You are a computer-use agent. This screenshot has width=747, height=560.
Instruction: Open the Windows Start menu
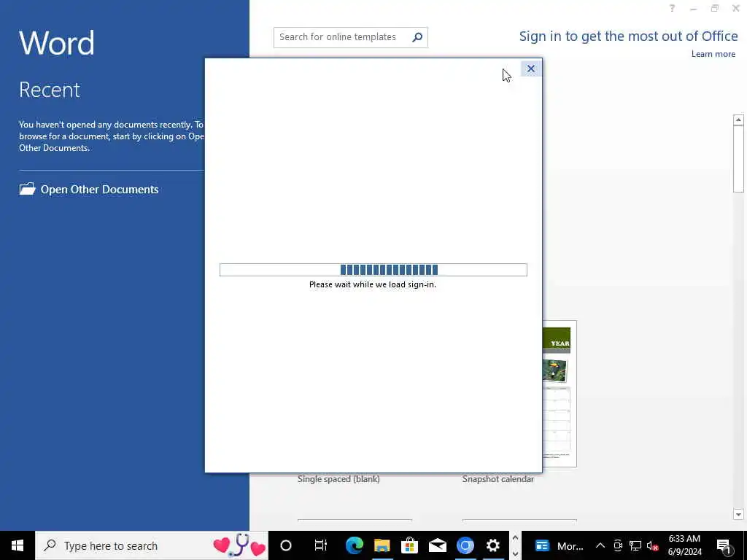point(18,545)
